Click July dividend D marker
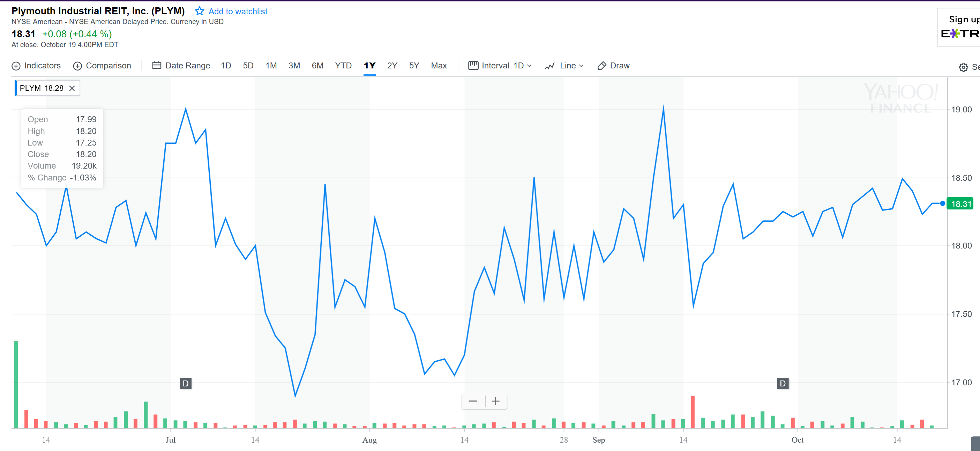The width and height of the screenshot is (980, 451). pyautogui.click(x=186, y=383)
